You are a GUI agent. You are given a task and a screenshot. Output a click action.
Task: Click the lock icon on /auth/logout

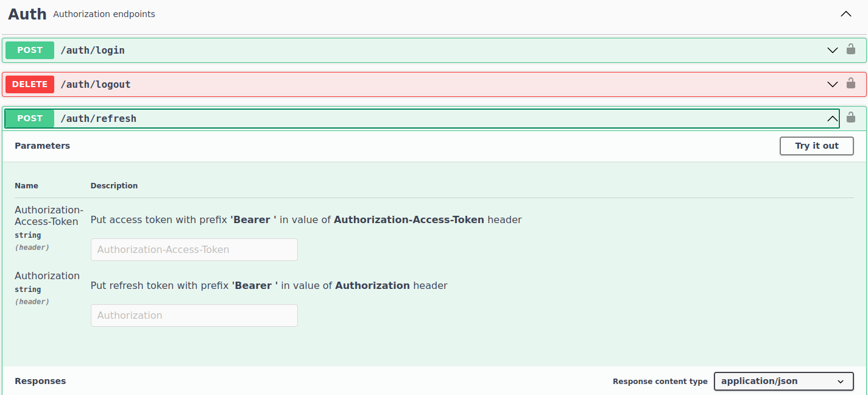(x=851, y=84)
